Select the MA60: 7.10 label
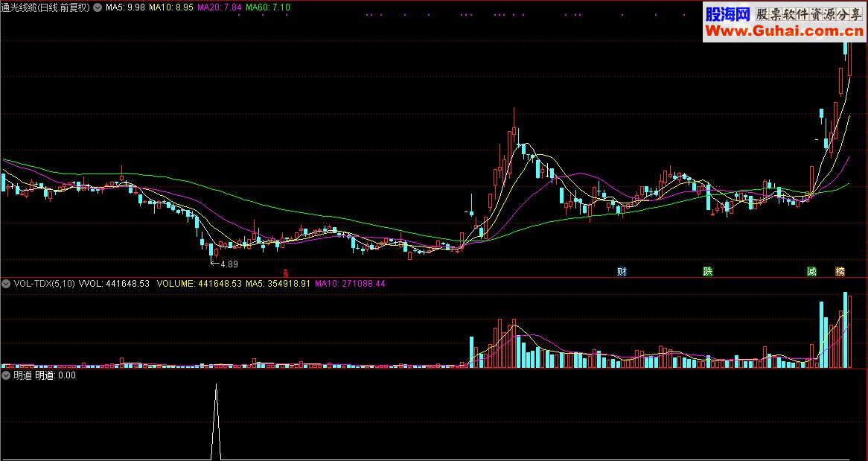 (x=268, y=7)
